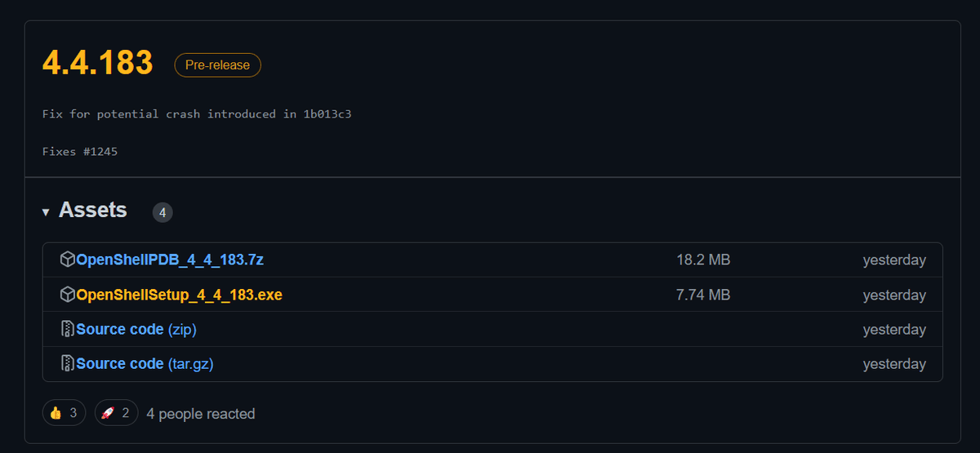Click the 7.74 MB file size
This screenshot has width=980, height=453.
point(703,295)
